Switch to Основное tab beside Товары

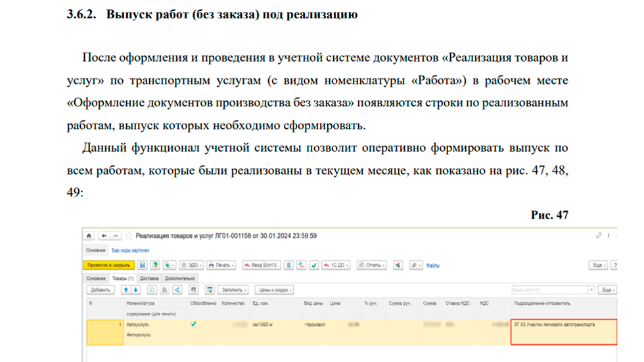point(96,279)
